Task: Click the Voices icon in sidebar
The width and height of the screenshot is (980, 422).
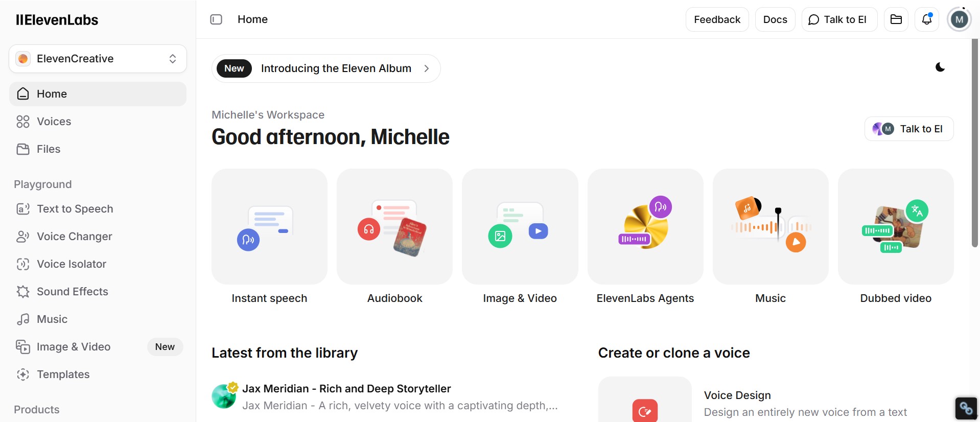Action: coord(23,122)
